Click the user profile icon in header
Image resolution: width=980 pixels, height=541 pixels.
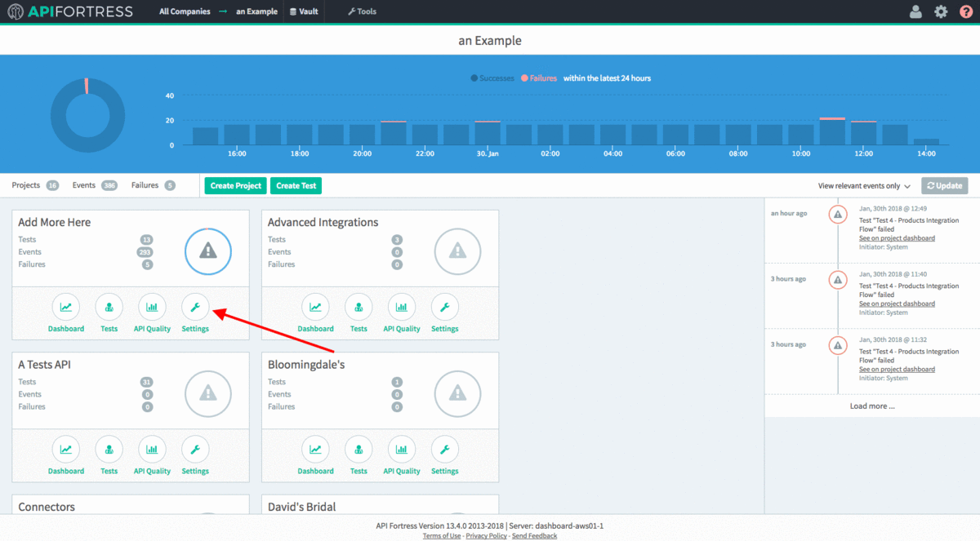tap(915, 11)
